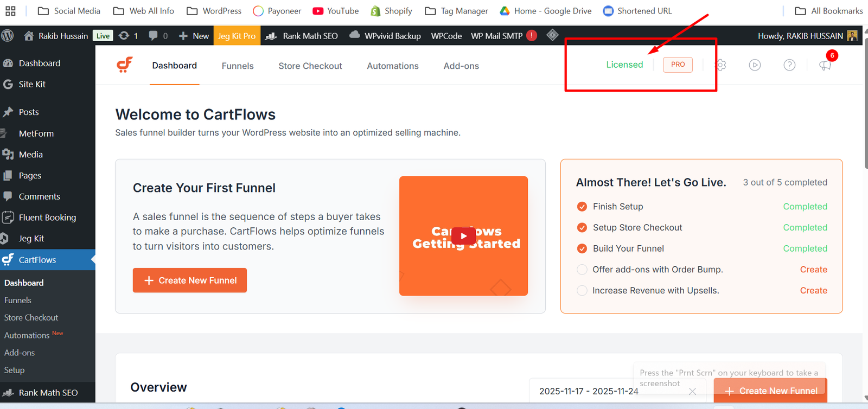The image size is (868, 409).
Task: Click Create link for Order Bump
Action: point(813,270)
